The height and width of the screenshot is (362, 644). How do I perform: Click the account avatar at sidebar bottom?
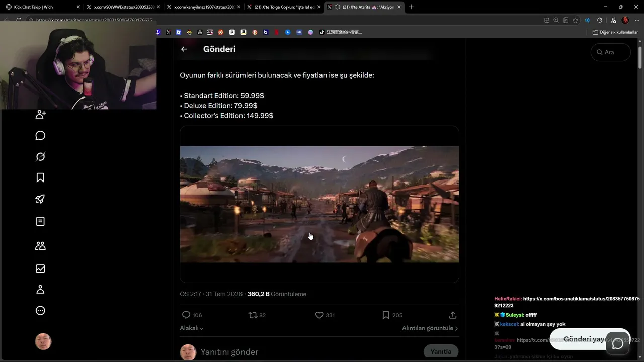pos(43,341)
